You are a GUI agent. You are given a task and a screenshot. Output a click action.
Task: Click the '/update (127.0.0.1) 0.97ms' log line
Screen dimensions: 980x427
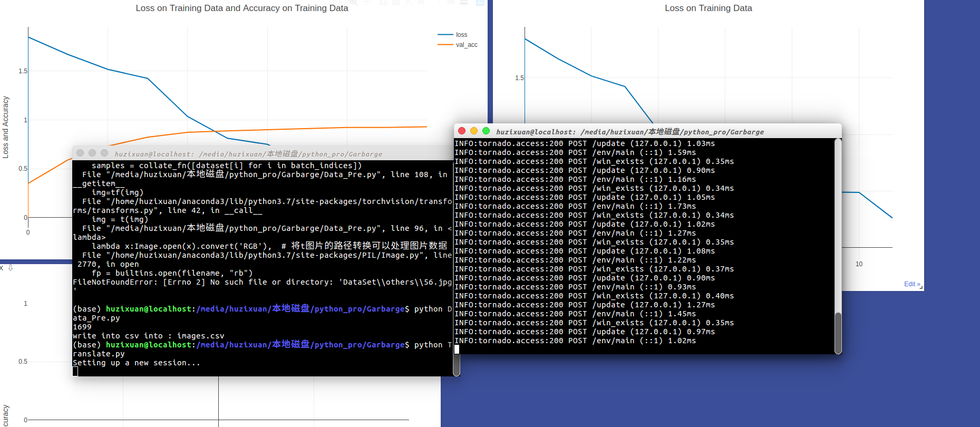tap(585, 332)
